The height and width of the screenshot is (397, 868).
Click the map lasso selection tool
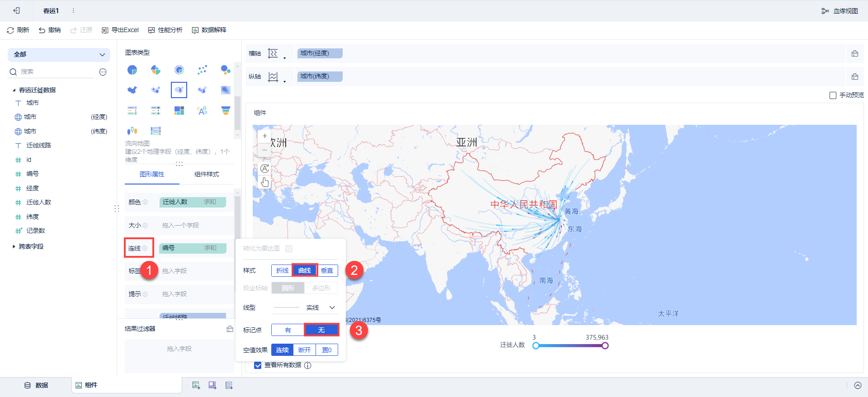pyautogui.click(x=265, y=168)
